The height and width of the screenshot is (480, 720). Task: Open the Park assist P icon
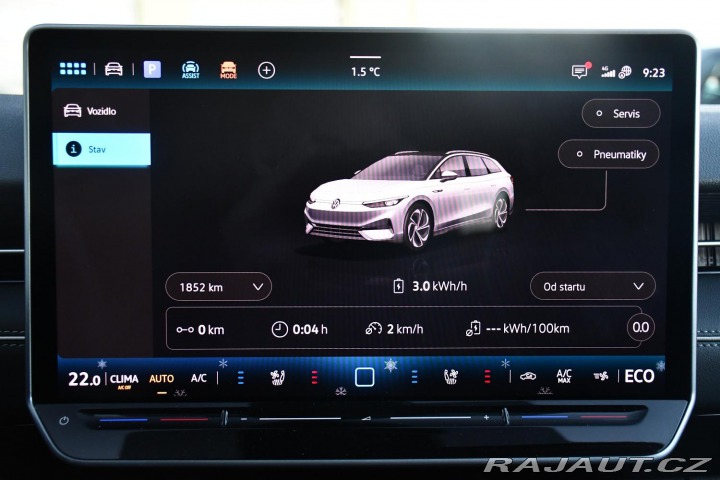152,69
